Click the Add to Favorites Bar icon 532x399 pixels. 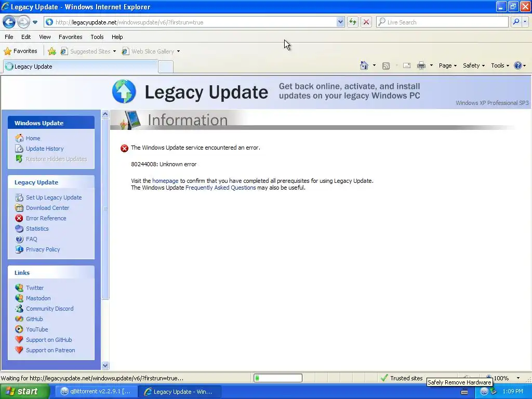coord(52,51)
